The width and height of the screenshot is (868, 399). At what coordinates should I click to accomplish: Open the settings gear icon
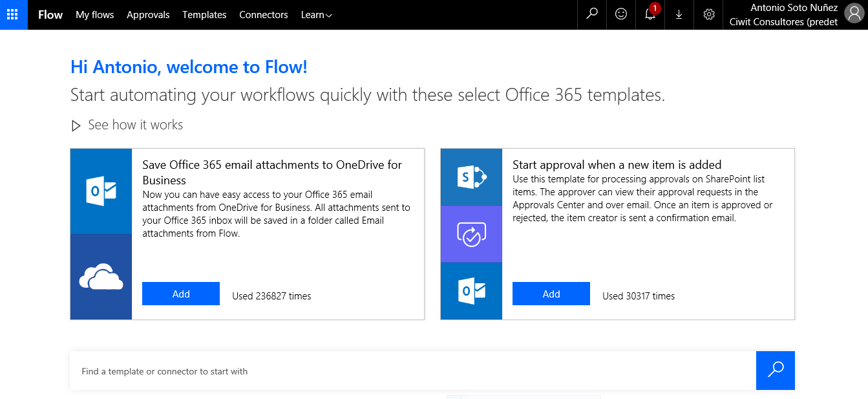point(708,14)
